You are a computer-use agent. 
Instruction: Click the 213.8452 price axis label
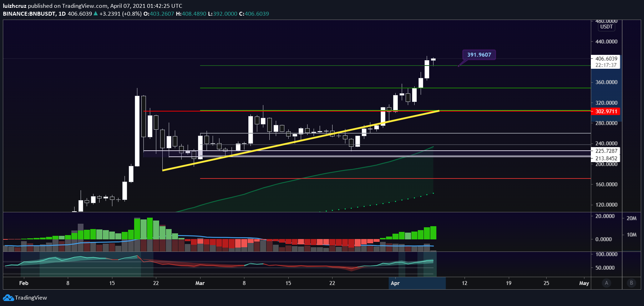605,159
